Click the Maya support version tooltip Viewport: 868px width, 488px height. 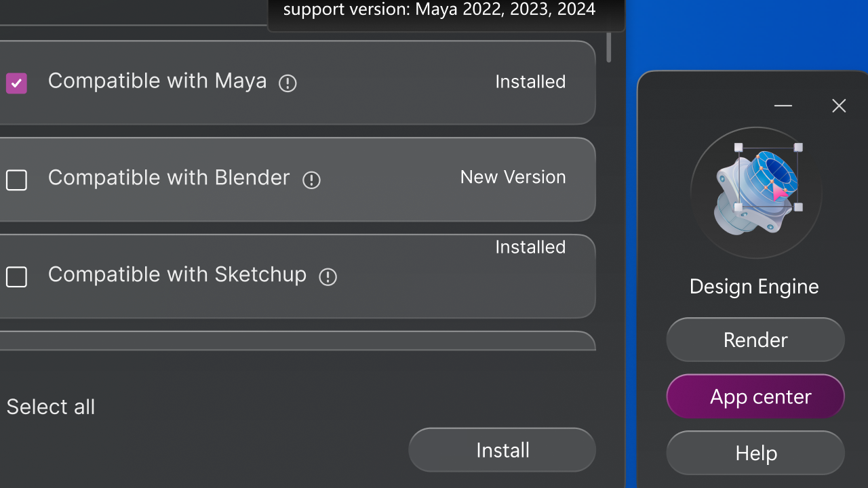(439, 11)
